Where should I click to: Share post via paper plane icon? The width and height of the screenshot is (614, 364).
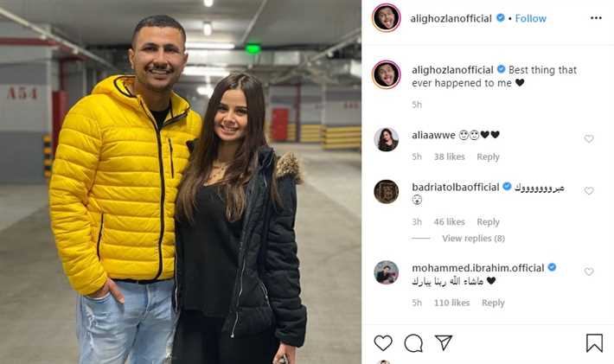(x=444, y=342)
